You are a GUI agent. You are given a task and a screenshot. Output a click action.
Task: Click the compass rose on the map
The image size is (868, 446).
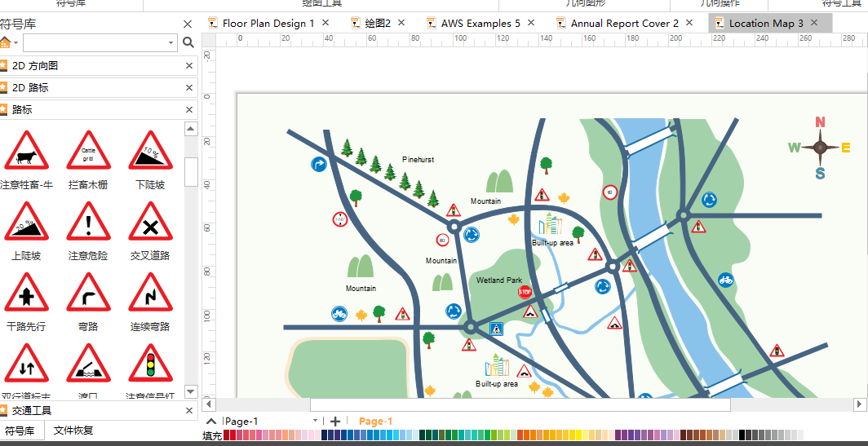pos(820,148)
